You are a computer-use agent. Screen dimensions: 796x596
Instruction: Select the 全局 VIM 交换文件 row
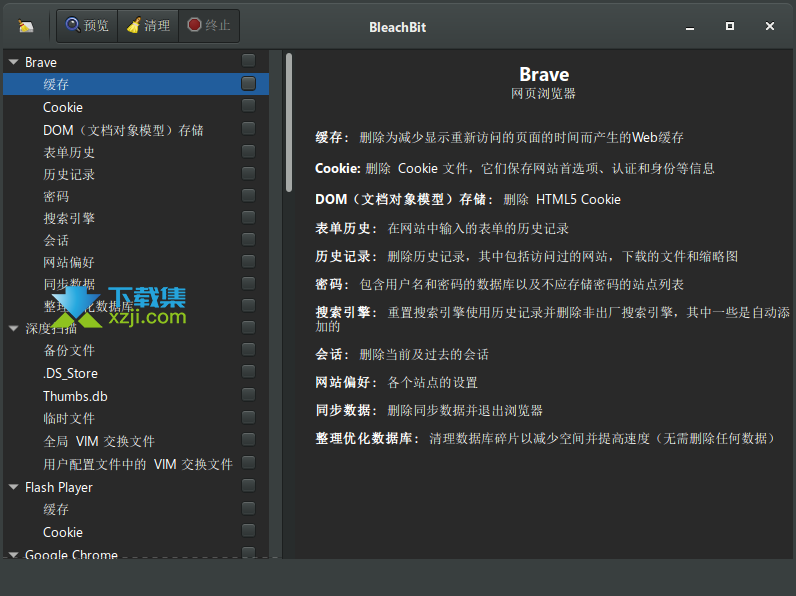click(136, 441)
